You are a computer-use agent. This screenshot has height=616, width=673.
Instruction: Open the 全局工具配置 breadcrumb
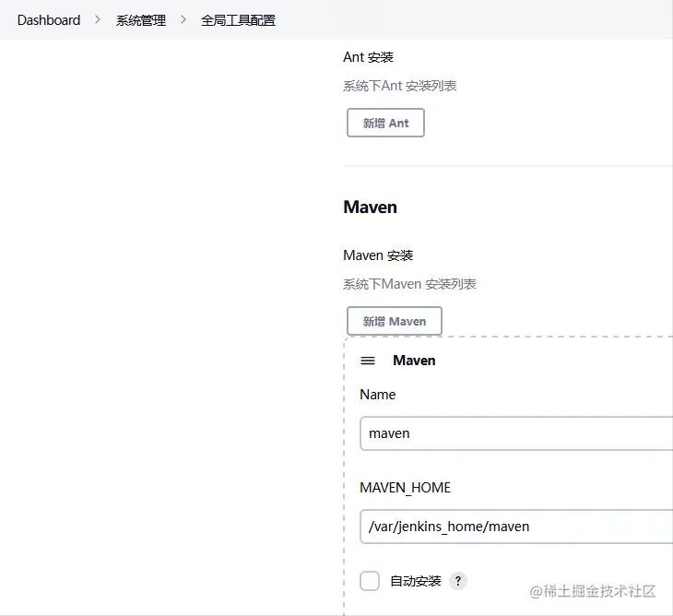coord(238,20)
